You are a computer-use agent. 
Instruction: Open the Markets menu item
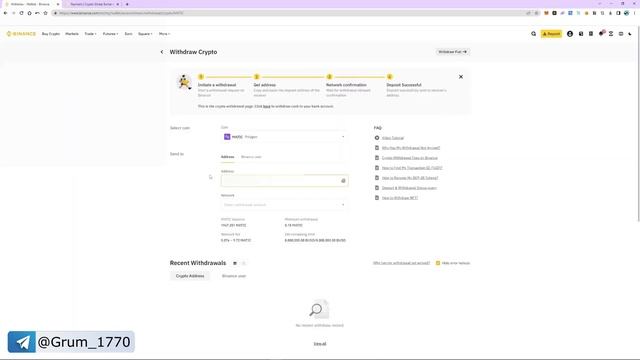coord(72,34)
